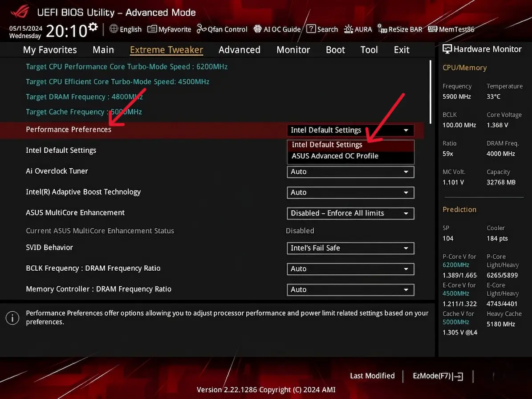Click the 1.368 V core voltage value
Viewport: 532px width, 399px height.
pyautogui.click(x=497, y=125)
